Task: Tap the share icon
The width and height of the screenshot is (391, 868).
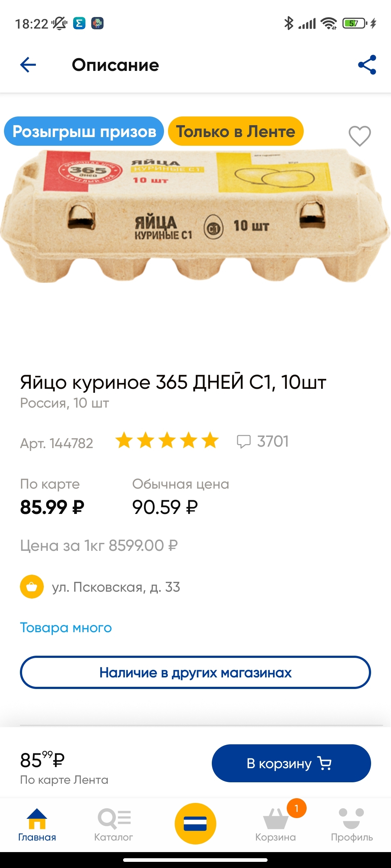Action: tap(367, 65)
